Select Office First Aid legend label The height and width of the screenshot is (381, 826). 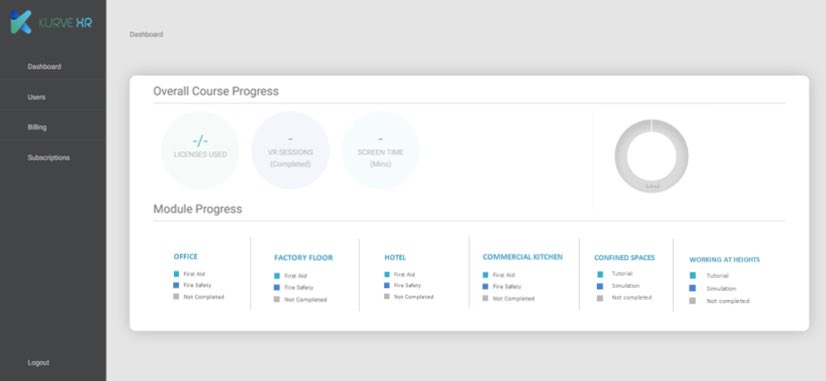(194, 274)
